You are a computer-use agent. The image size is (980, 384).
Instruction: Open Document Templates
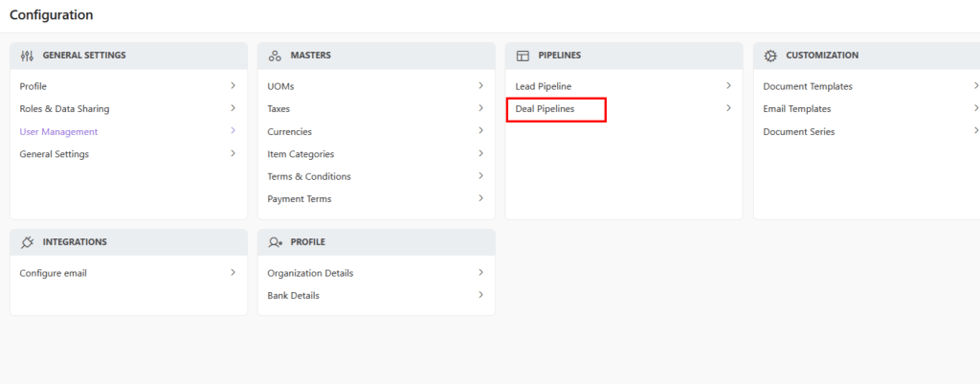[x=808, y=86]
